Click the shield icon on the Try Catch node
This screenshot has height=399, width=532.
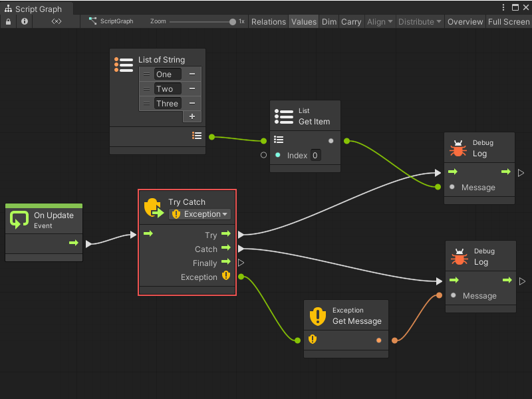point(153,207)
